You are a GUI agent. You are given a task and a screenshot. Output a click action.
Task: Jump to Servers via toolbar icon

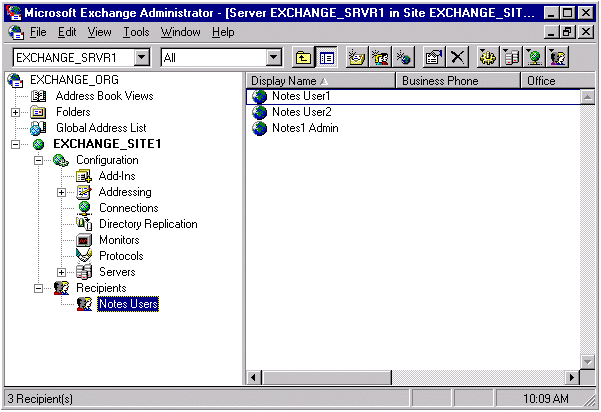tap(511, 57)
